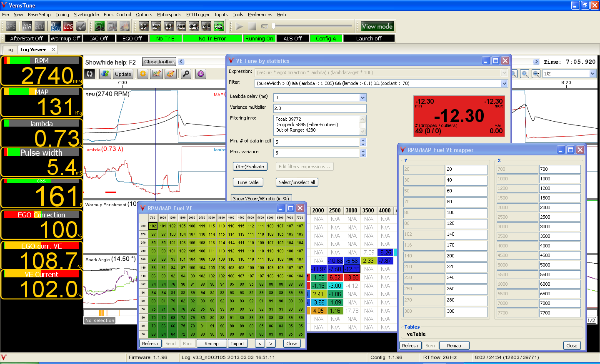Image resolution: width=600 pixels, height=364 pixels.
Task: Open the Preferences menu
Action: (260, 15)
